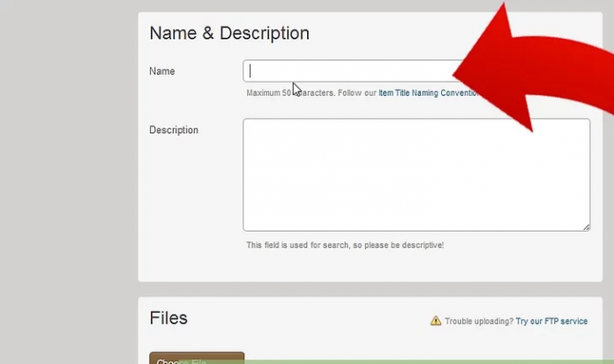Open the Item Title Naming Conventions link
This screenshot has height=364, width=614.
(428, 93)
